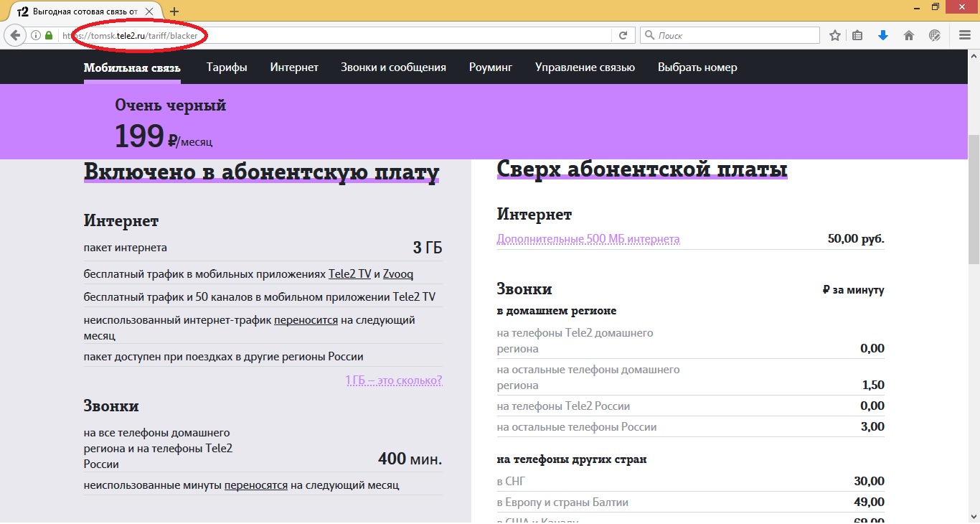Open the Firefox hamburger menu
This screenshot has height=524, width=980.
click(x=965, y=35)
